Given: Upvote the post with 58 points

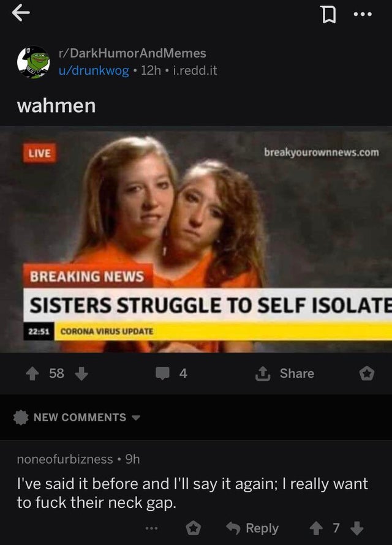Looking at the screenshot, I should pos(32,374).
